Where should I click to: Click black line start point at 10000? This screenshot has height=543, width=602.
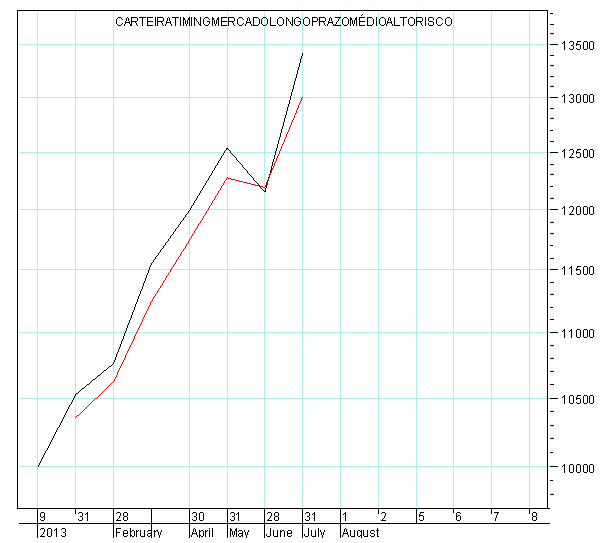pyautogui.click(x=38, y=466)
